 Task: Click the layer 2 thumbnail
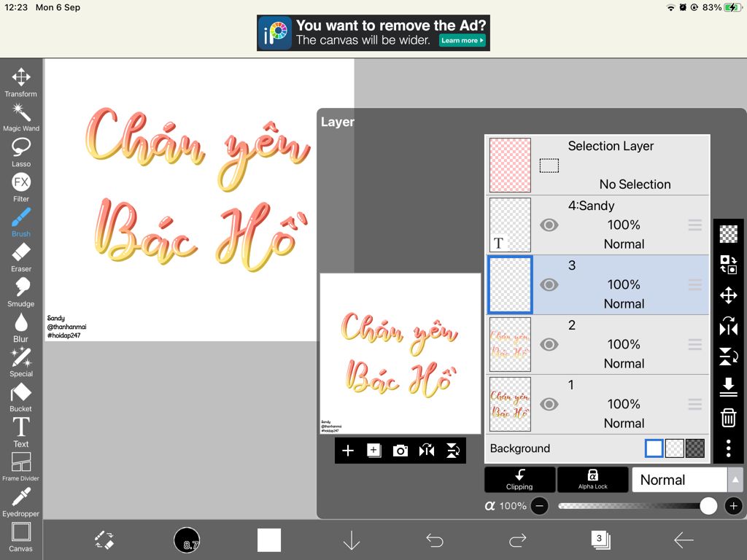coord(510,344)
